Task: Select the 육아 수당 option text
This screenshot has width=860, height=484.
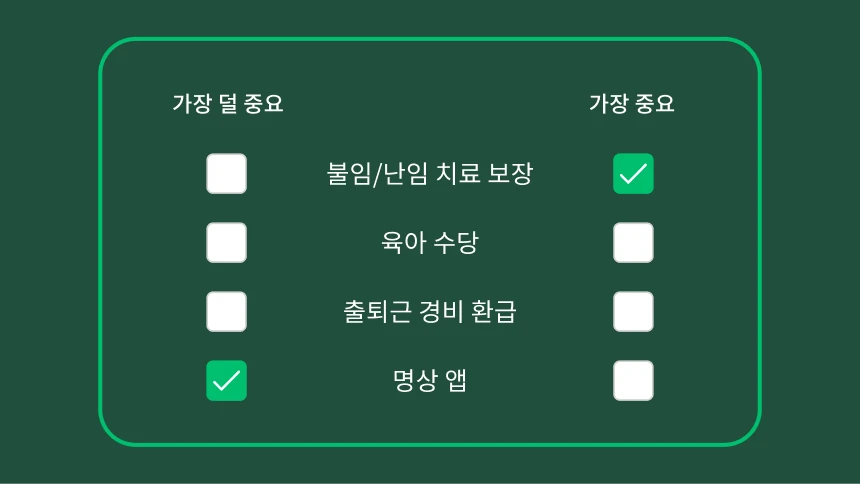Action: [430, 243]
